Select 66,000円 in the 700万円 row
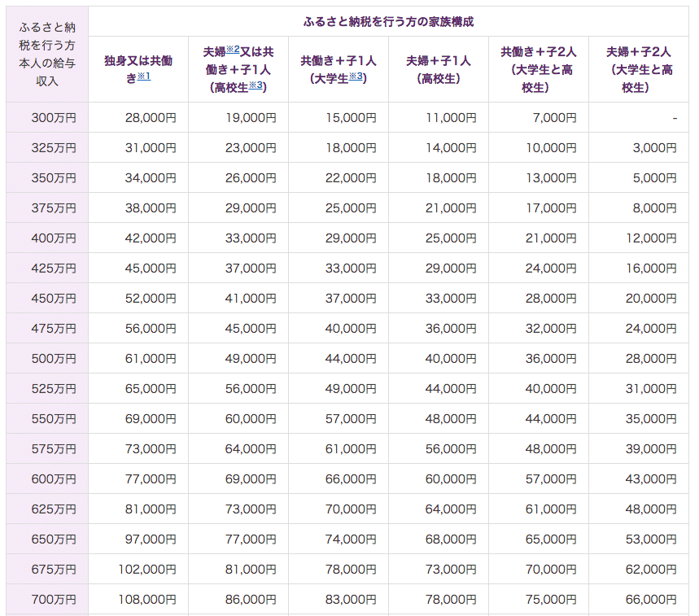The image size is (699, 616). click(x=651, y=600)
